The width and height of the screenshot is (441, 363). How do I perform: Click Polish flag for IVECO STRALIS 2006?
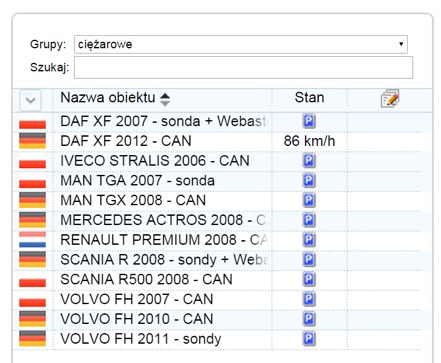(x=32, y=161)
